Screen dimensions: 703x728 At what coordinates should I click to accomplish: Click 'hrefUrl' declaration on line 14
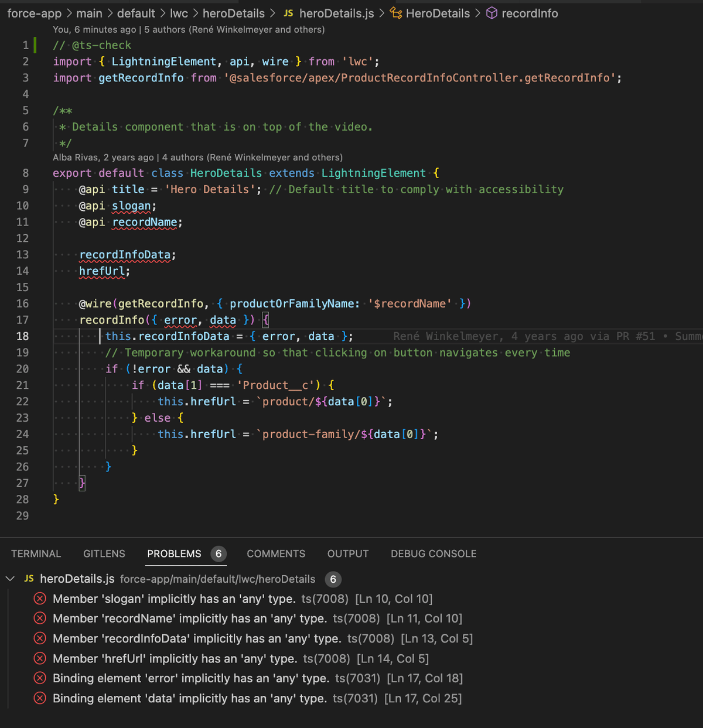pos(102,271)
